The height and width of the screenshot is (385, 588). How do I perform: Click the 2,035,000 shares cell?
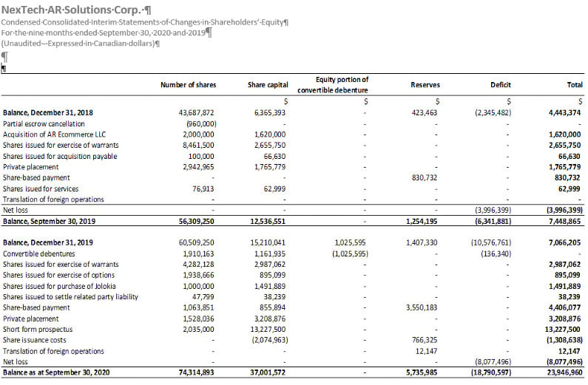point(198,329)
